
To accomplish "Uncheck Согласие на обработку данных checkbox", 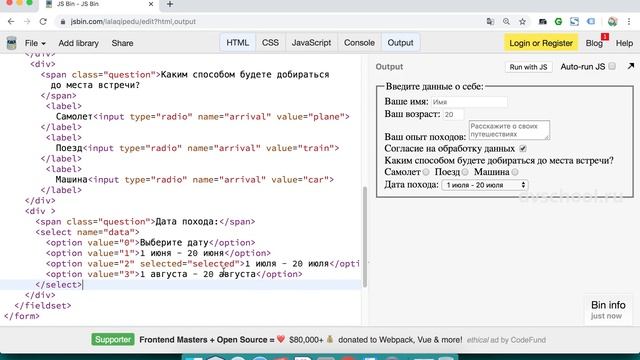I will [523, 149].
